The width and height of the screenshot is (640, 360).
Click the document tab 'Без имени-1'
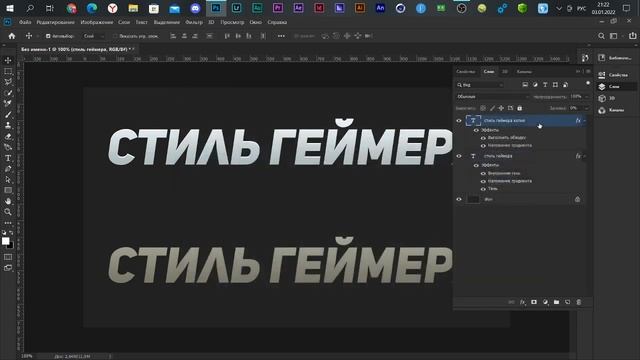(75, 49)
